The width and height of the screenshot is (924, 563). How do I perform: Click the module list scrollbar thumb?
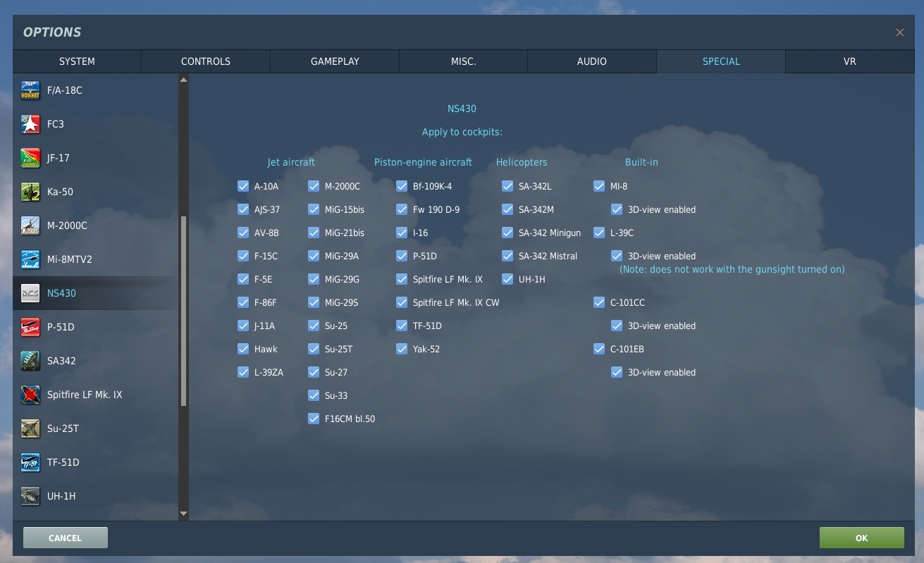click(184, 311)
